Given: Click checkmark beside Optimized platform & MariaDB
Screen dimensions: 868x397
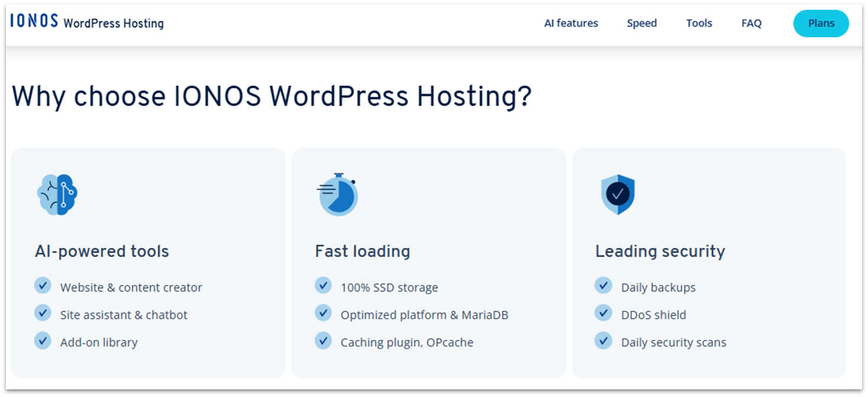Looking at the screenshot, I should click(323, 313).
